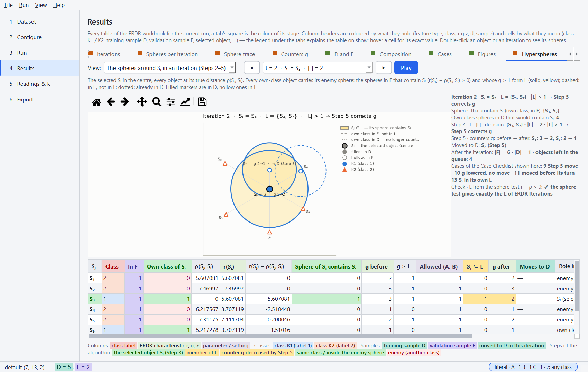The image size is (588, 372).
Task: Open subplot configuration sliders tool
Action: tap(171, 102)
